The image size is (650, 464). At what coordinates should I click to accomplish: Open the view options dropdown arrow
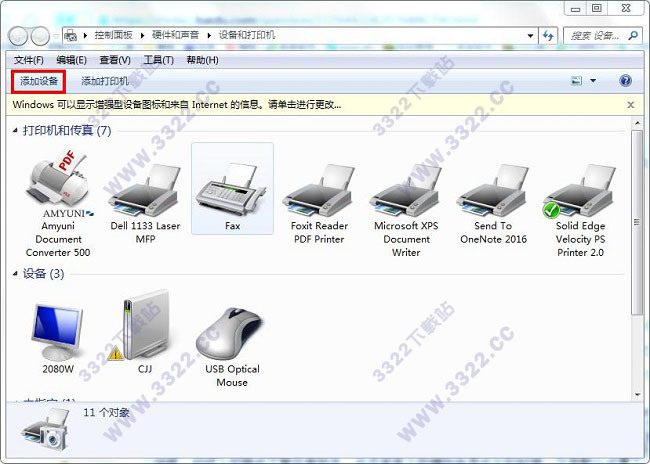(593, 80)
